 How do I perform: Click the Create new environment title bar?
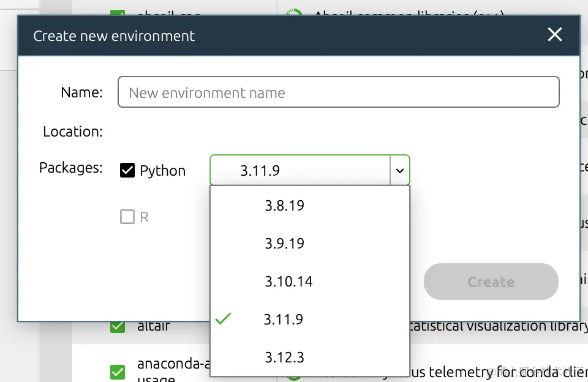click(x=276, y=36)
